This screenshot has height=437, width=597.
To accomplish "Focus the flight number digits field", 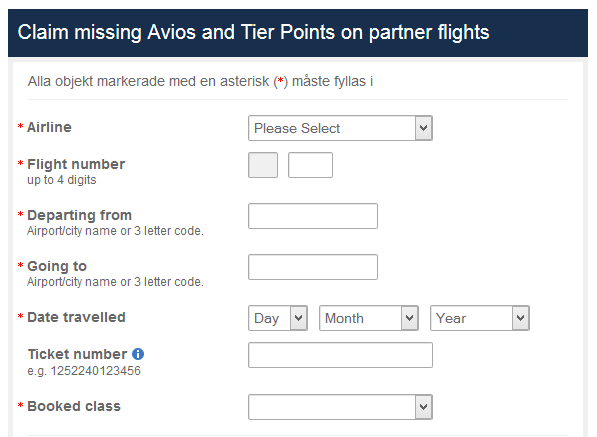I will tap(310, 165).
